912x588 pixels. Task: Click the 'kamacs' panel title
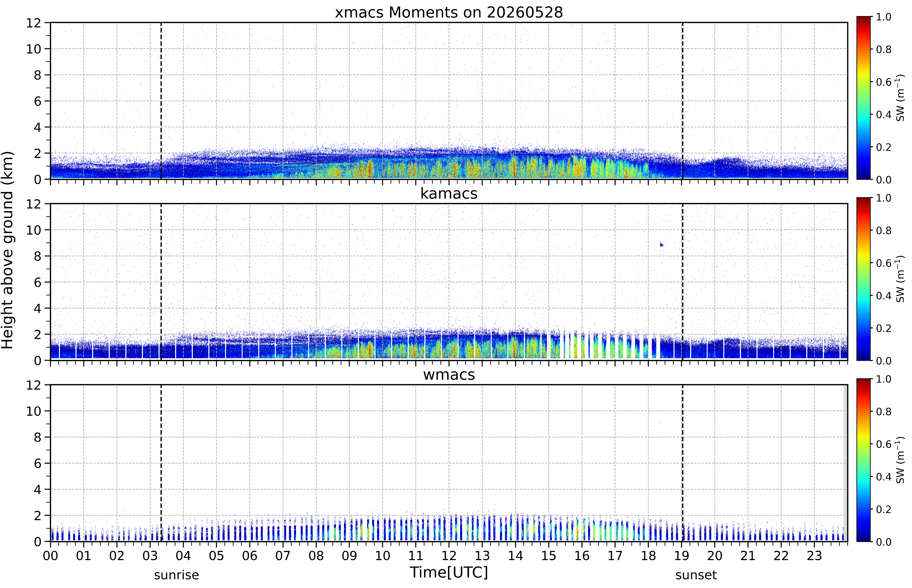449,194
